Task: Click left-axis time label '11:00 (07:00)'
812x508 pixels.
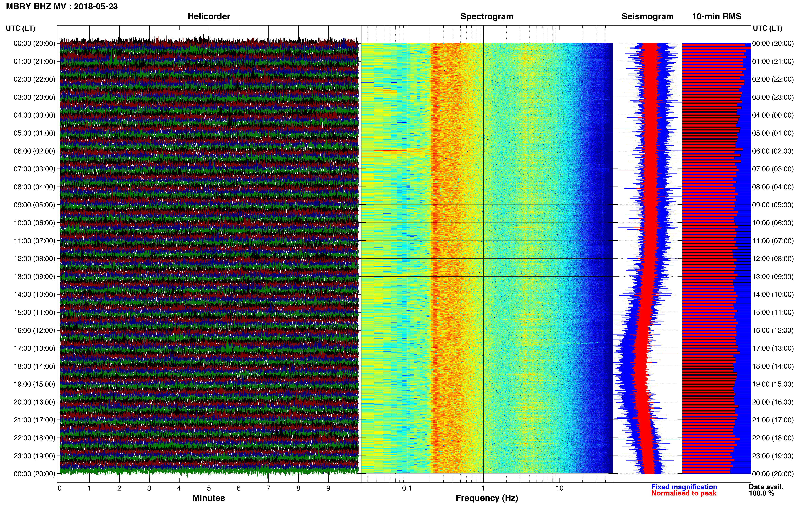Action: coord(34,241)
